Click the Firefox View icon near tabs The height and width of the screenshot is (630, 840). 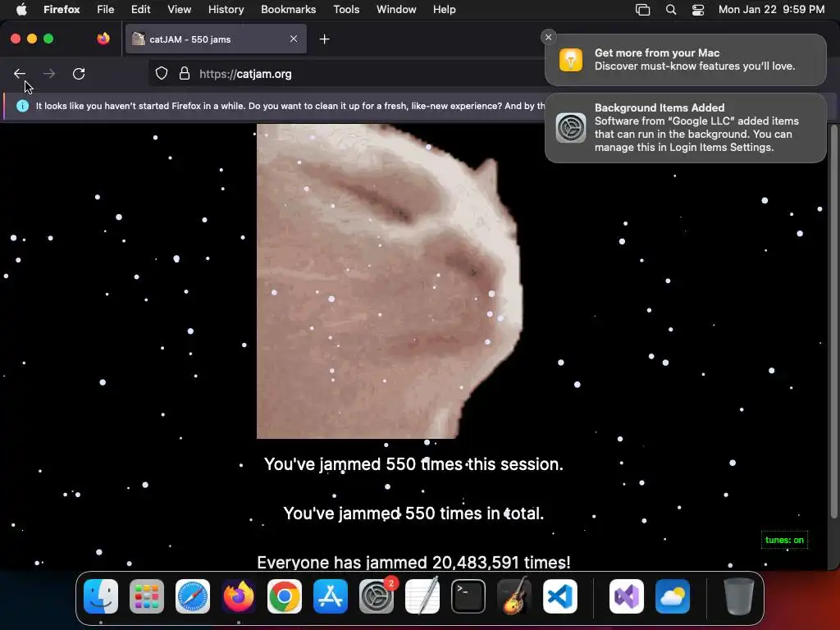coord(103,39)
